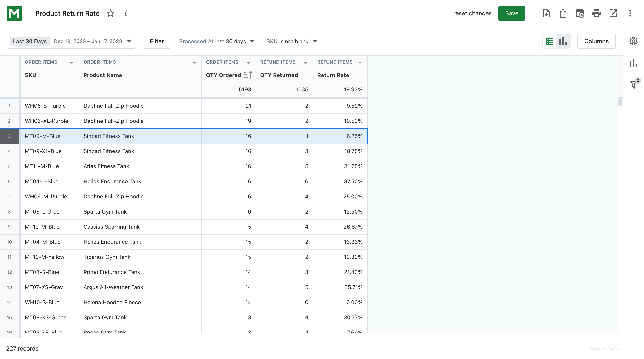The image size is (644, 359).
Task: Open report info icon
Action: pyautogui.click(x=125, y=13)
